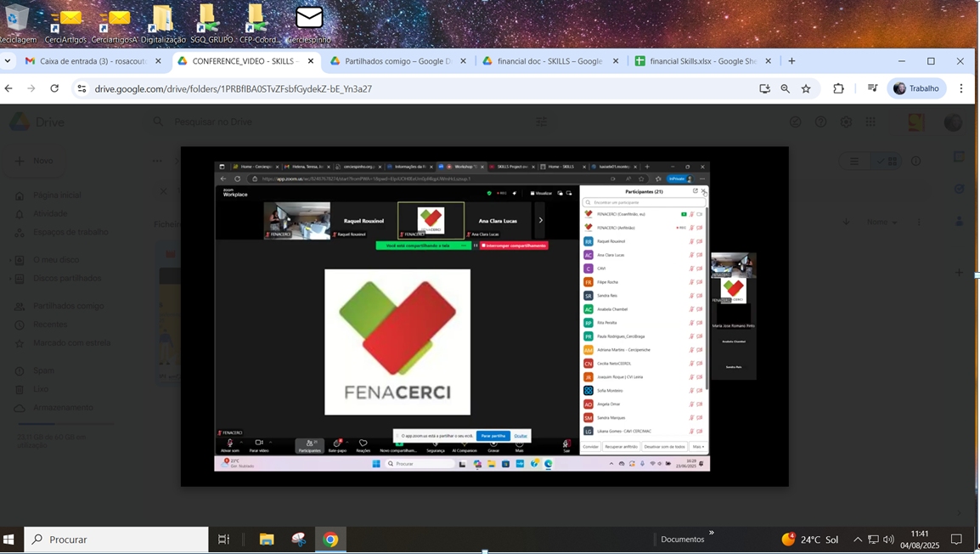Expand the Chrome tab search dropdown
980x554 pixels.
click(x=8, y=61)
